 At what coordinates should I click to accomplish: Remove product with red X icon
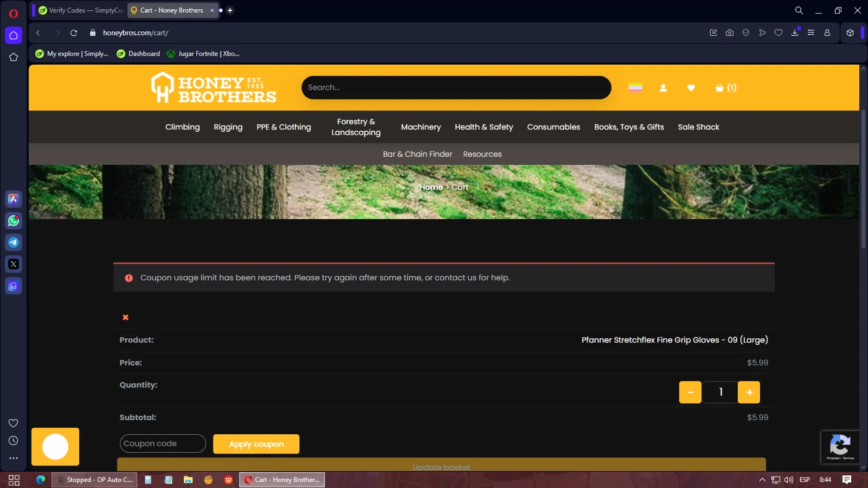(x=126, y=317)
